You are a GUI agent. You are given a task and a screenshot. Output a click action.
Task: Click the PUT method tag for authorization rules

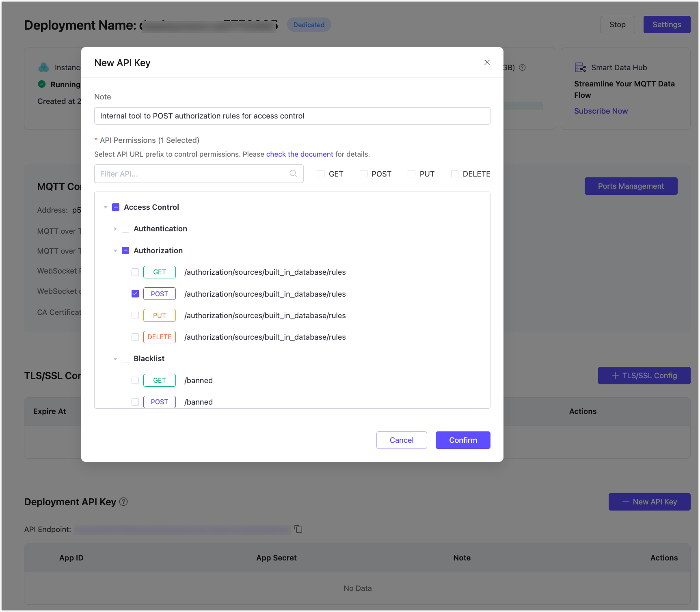pos(159,315)
